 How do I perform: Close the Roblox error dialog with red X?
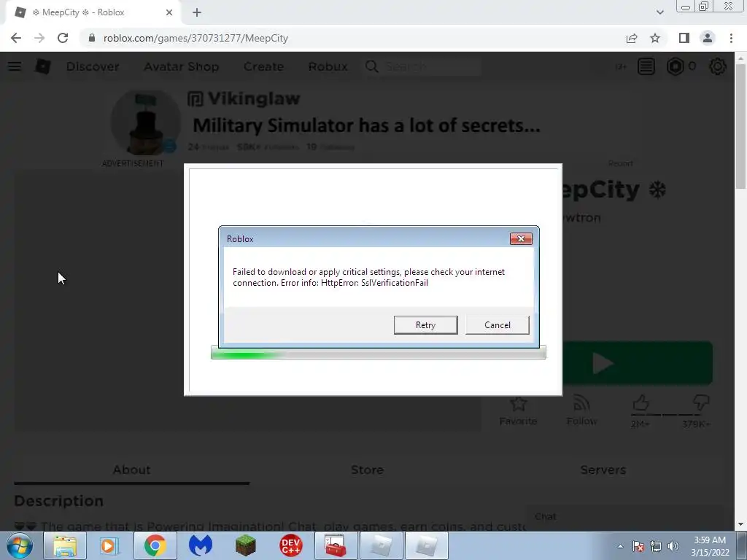pos(521,238)
